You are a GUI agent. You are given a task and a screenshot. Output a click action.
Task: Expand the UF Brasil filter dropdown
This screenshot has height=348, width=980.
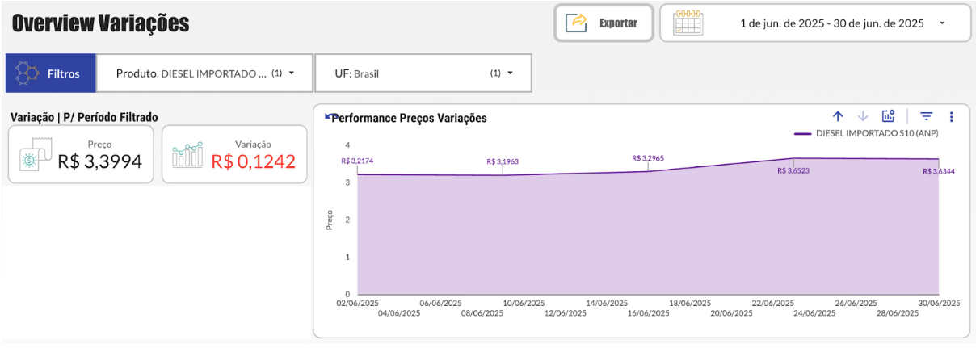(510, 73)
